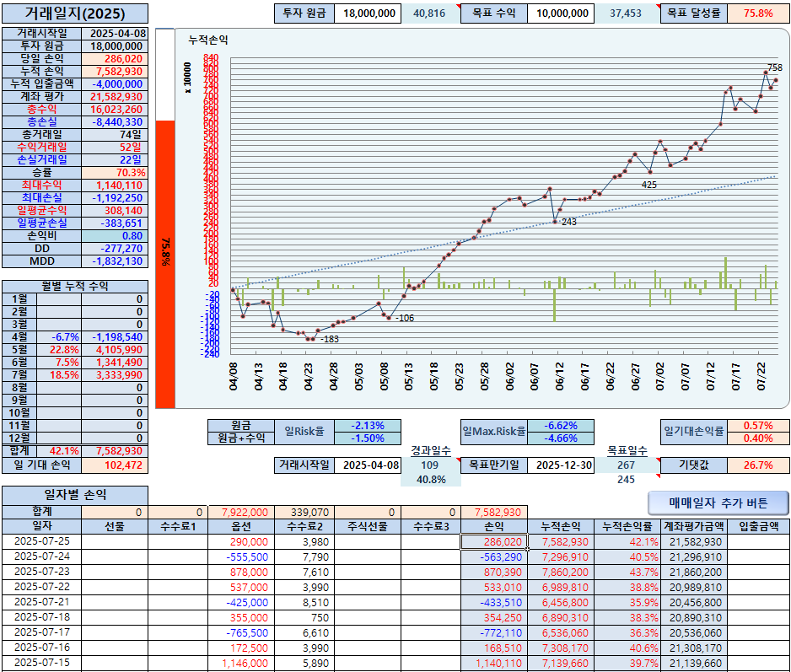Select the 누적손익 value 6,890,310

coord(561,617)
